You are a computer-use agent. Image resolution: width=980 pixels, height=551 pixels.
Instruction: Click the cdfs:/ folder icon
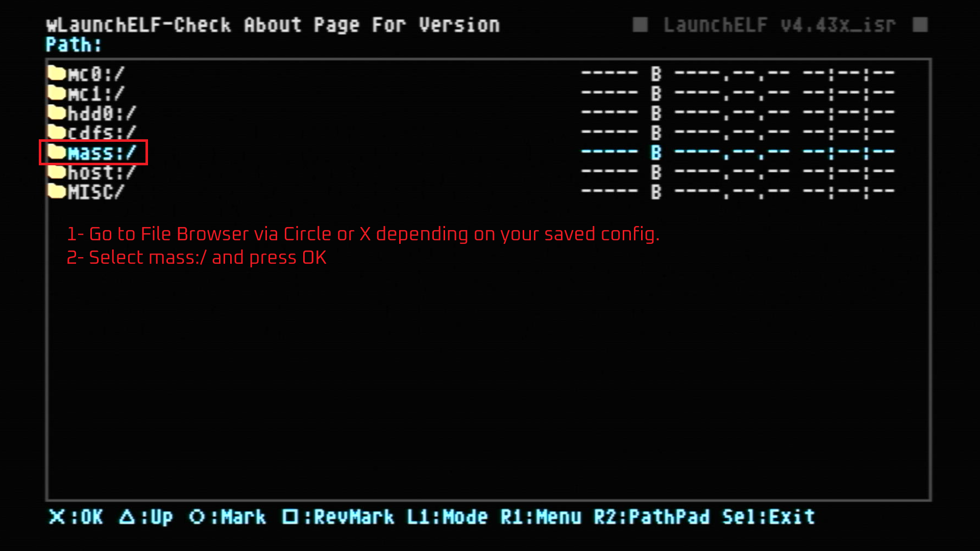click(x=57, y=132)
